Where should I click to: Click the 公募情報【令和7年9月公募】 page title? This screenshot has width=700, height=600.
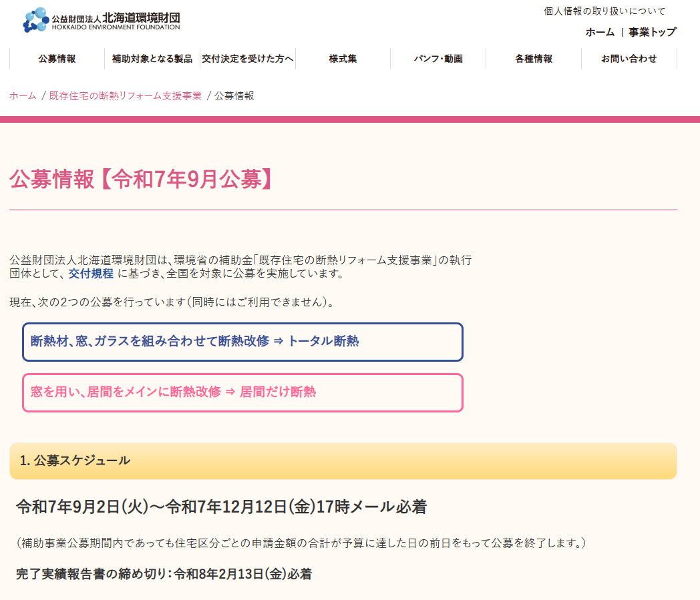tap(141, 180)
